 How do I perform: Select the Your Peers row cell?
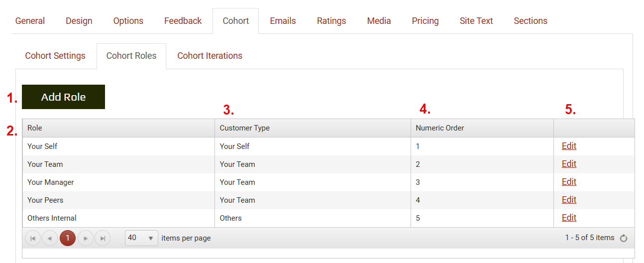[45, 200]
